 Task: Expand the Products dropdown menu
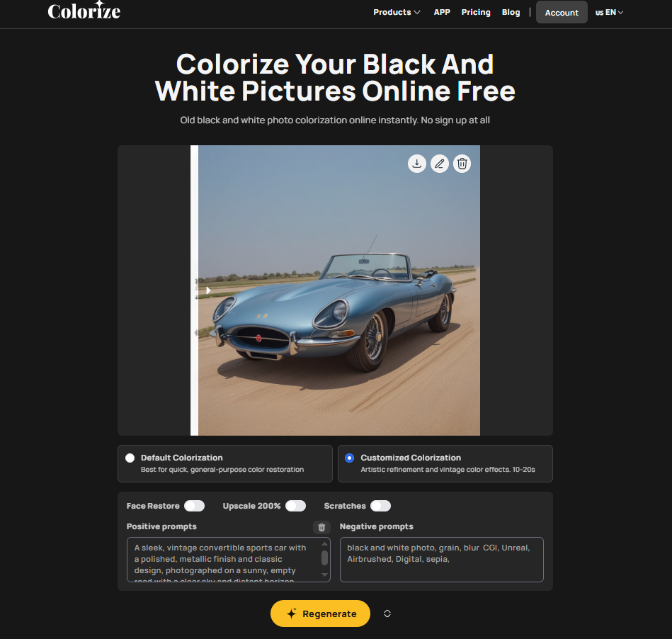coord(397,12)
